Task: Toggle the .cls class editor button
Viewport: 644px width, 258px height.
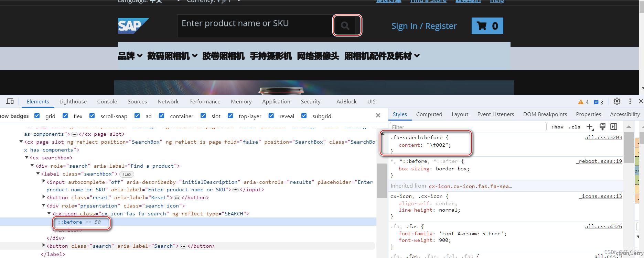Action: (x=575, y=127)
